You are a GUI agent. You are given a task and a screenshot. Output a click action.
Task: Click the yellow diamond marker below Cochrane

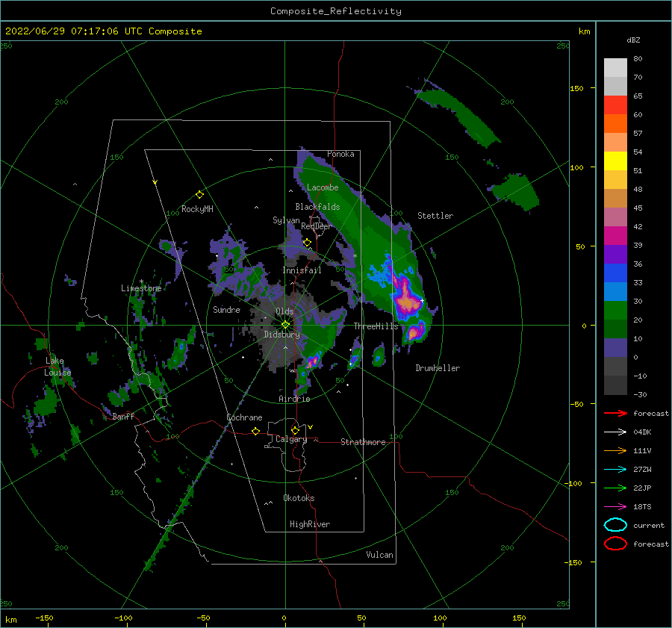256,431
